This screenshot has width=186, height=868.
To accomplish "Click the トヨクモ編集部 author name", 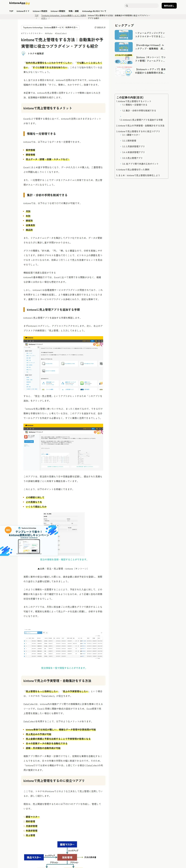I will pos(36,54).
